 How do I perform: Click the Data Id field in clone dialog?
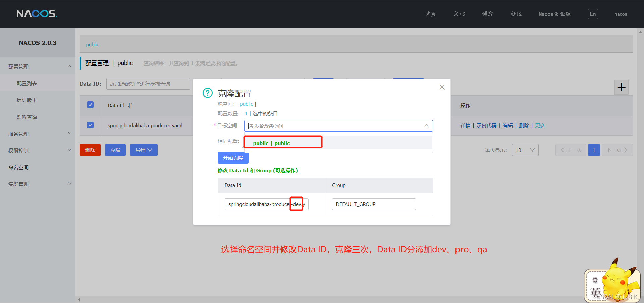tap(266, 204)
